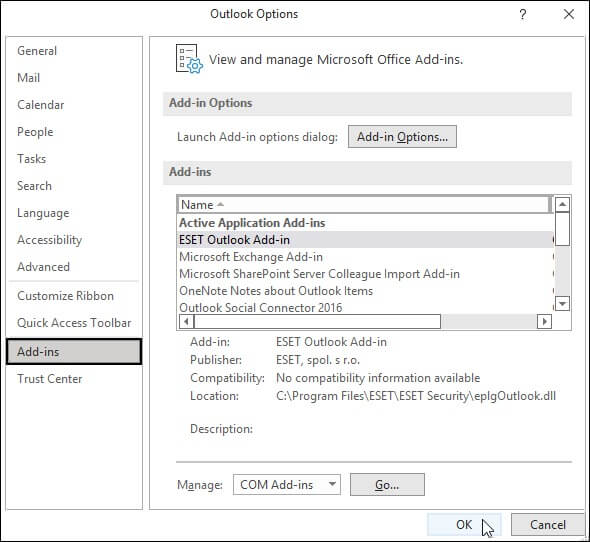Screen dimensions: 590x542
Task: Open the Manage COM Add-ins dropdown
Action: pyautogui.click(x=287, y=485)
